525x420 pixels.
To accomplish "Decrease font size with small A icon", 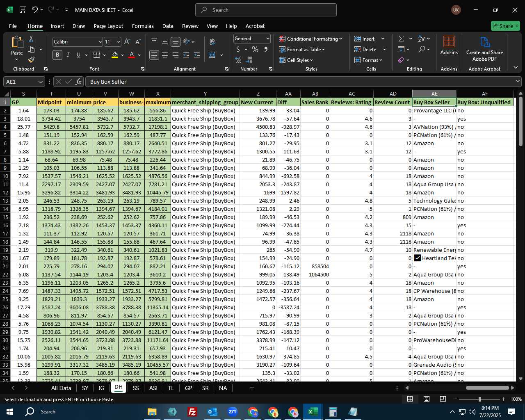I will [138, 41].
